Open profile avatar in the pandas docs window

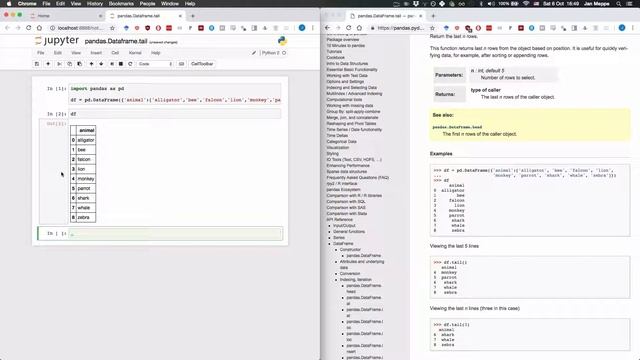point(622,28)
